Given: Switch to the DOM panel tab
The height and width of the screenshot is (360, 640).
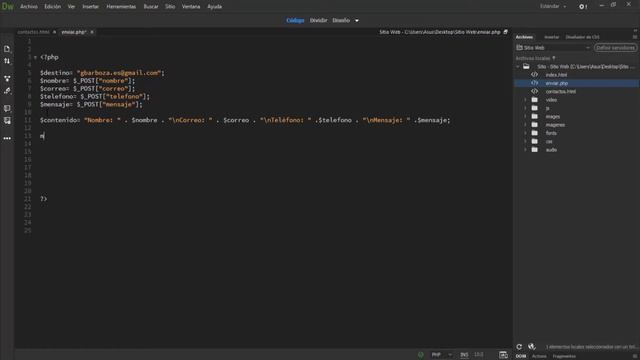Looking at the screenshot, I should coord(521,356).
